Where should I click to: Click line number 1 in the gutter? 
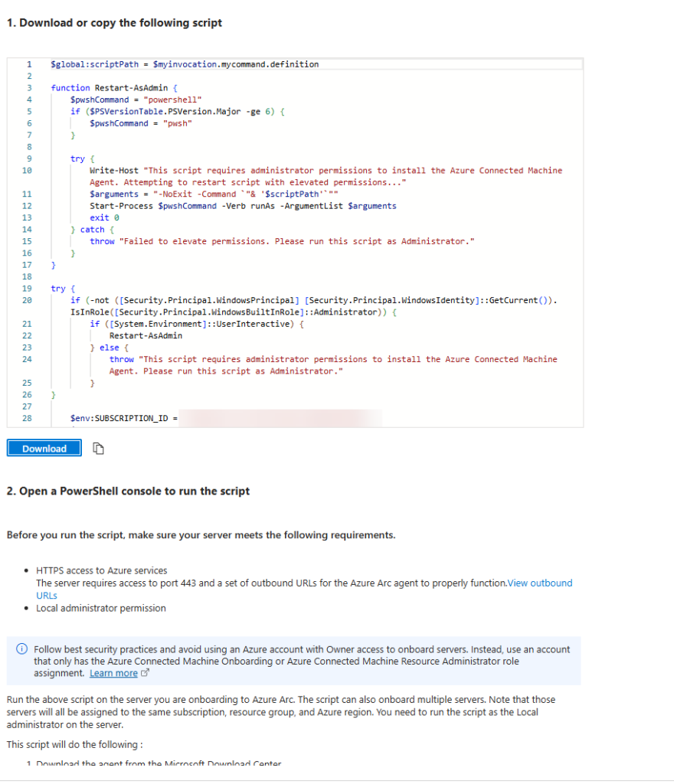coord(29,64)
